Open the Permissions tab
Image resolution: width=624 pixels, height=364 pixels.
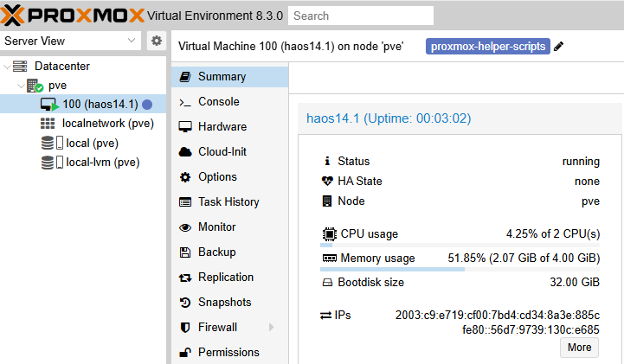coord(229,352)
